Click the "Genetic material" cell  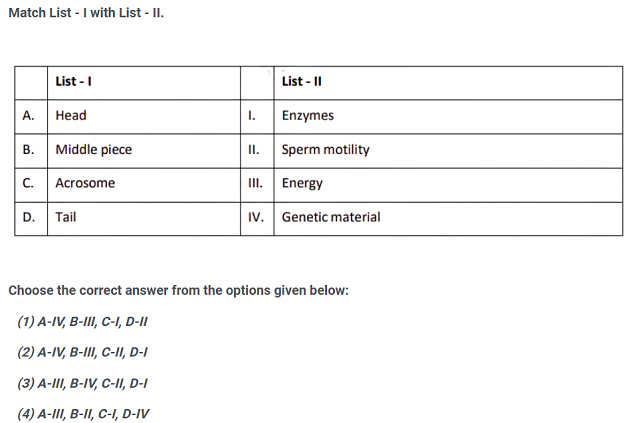coord(331,216)
